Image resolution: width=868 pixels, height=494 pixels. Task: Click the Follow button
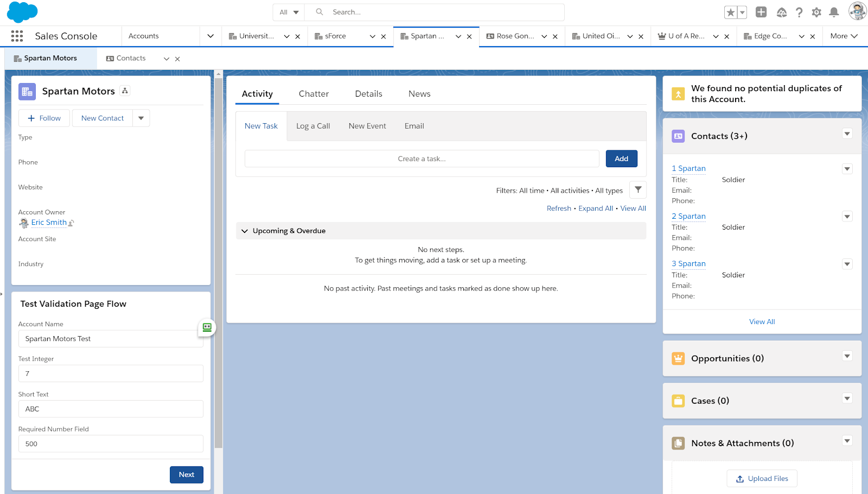(44, 118)
